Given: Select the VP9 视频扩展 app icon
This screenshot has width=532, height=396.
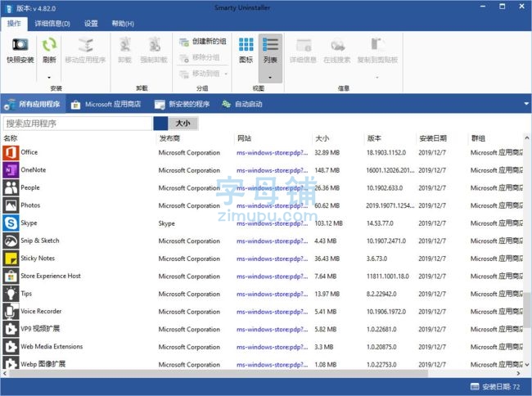Looking at the screenshot, I should (11, 329).
